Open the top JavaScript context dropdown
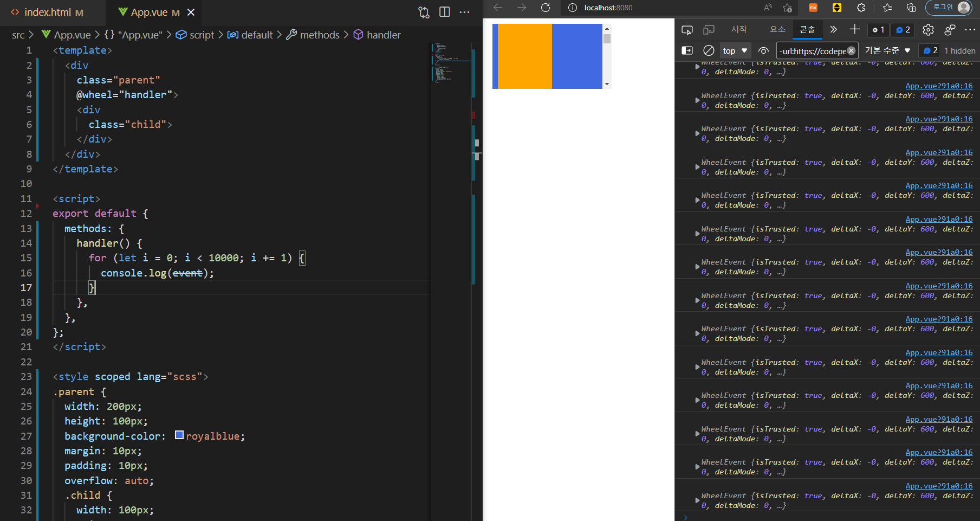Screen dimensions: 980x521 [x=735, y=50]
